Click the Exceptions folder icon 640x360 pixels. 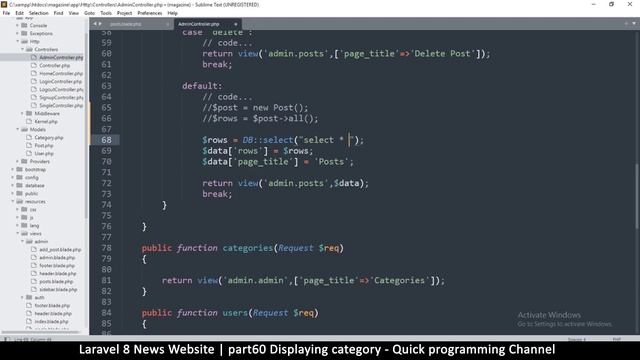click(24, 33)
